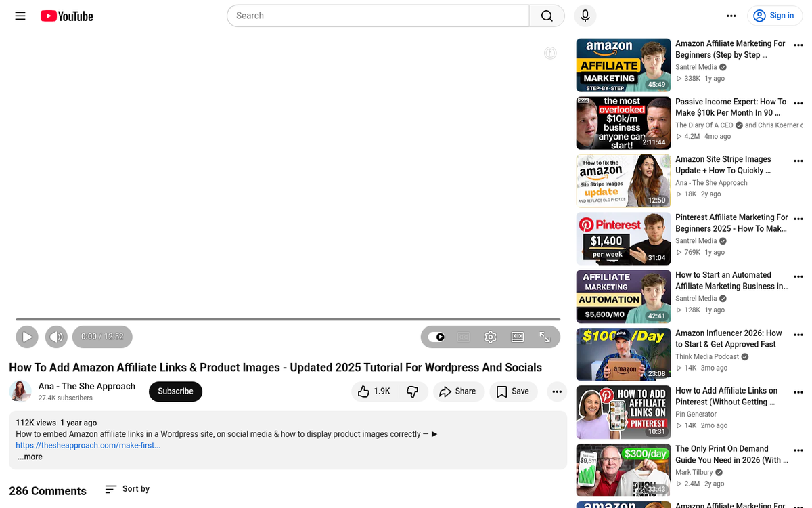The height and width of the screenshot is (508, 812).
Task: Switch to theater mode
Action: pyautogui.click(x=518, y=337)
